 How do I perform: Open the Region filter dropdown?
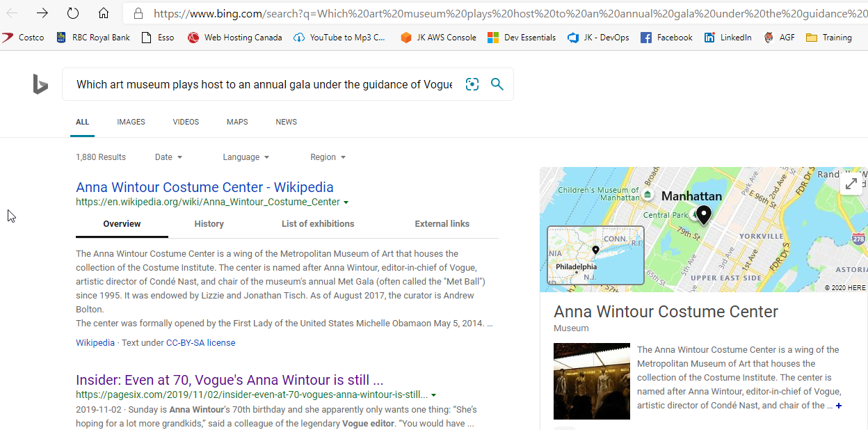[x=328, y=157]
